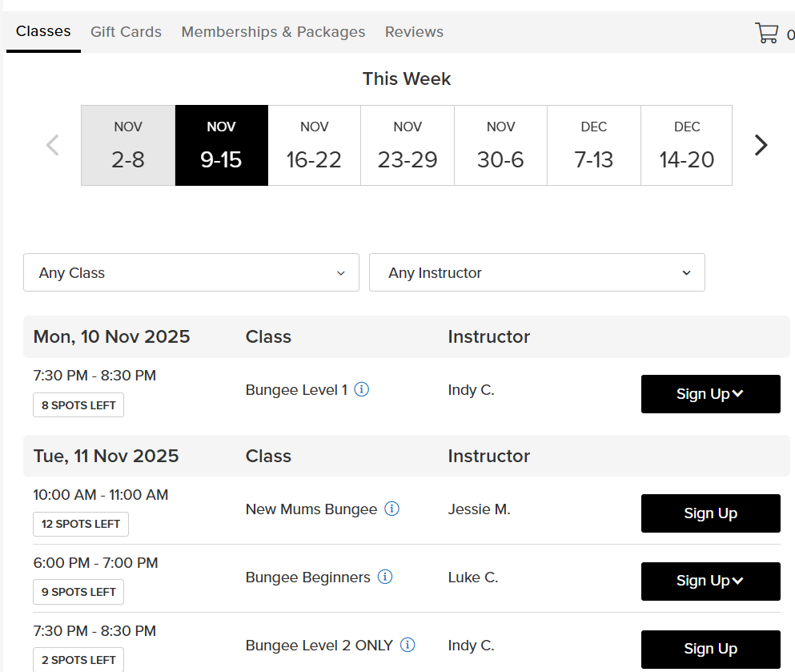Image resolution: width=795 pixels, height=672 pixels.
Task: Sign up for Bungee Level 2 ONLY
Action: click(710, 650)
